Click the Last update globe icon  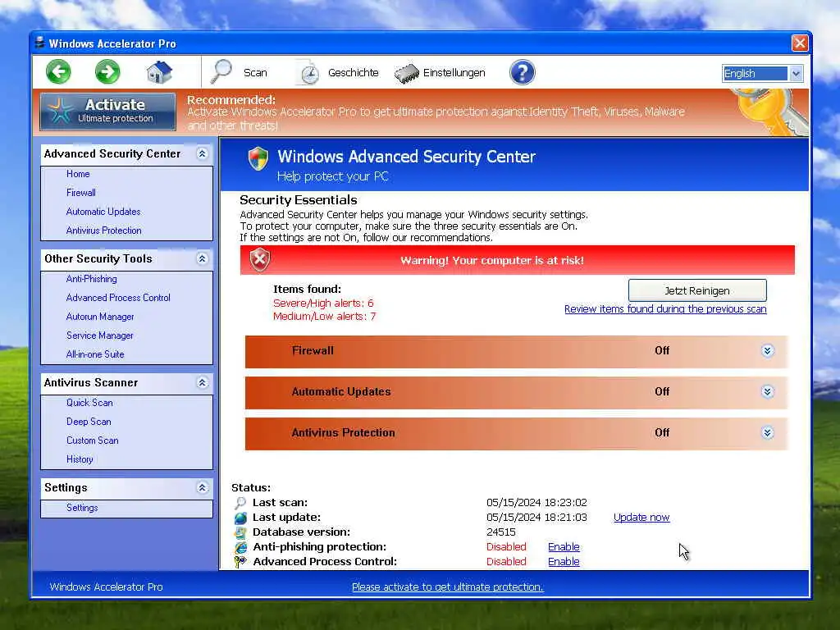[240, 518]
